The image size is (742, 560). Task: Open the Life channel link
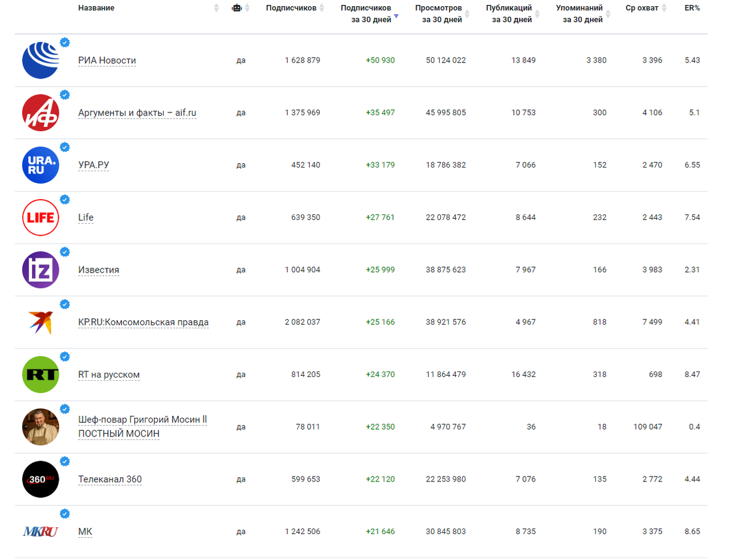click(86, 218)
